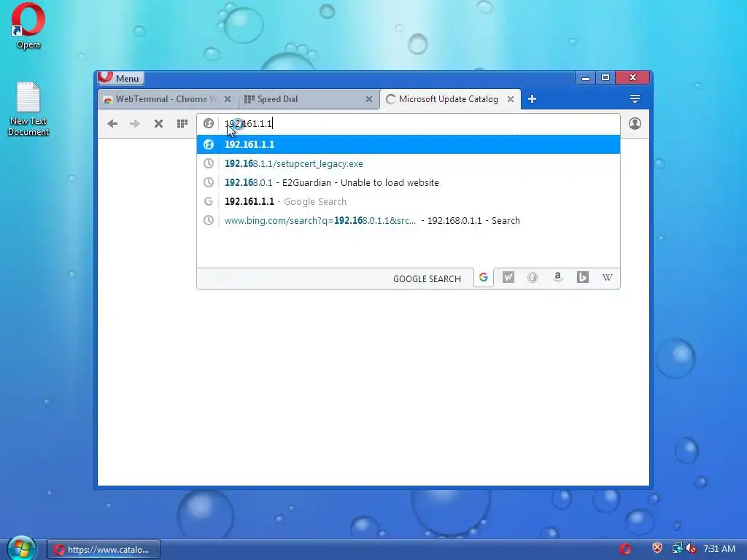
Task: Open the user profile icon
Action: [635, 124]
